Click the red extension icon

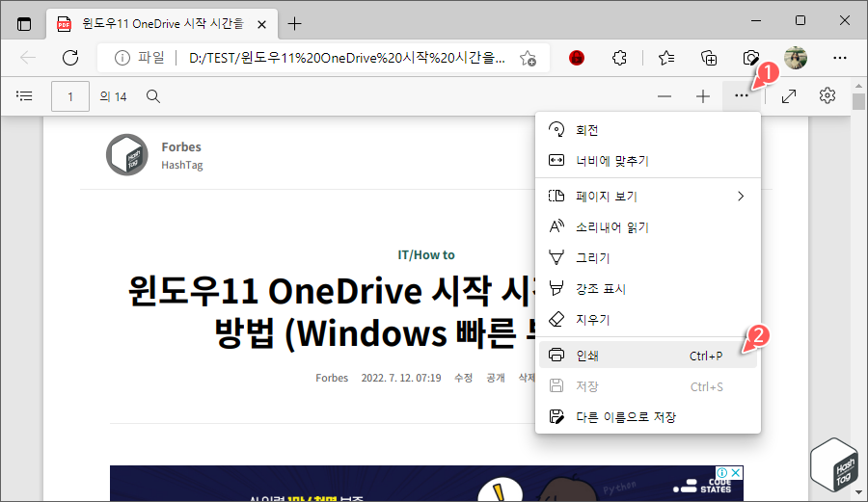577,58
